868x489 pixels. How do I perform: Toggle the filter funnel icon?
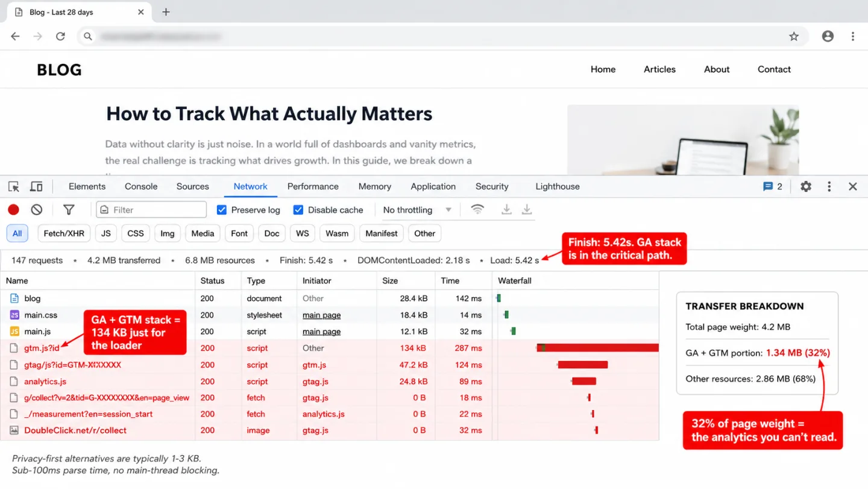tap(69, 210)
